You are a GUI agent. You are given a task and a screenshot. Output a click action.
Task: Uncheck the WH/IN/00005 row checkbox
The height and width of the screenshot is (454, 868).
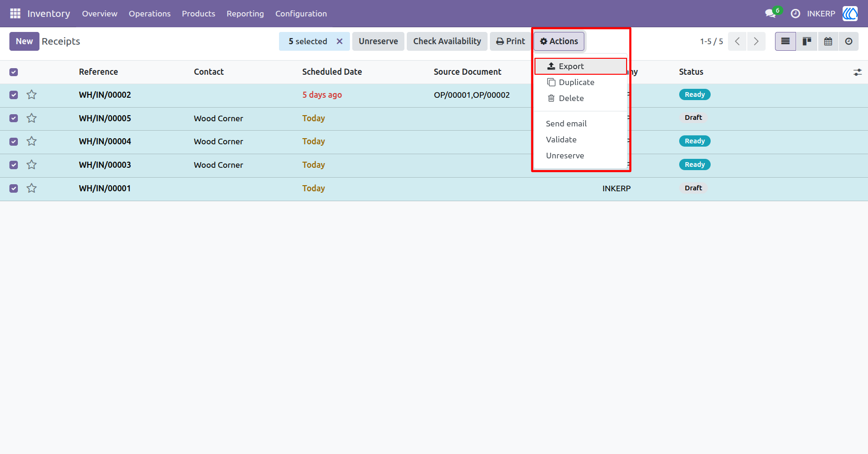pyautogui.click(x=14, y=118)
